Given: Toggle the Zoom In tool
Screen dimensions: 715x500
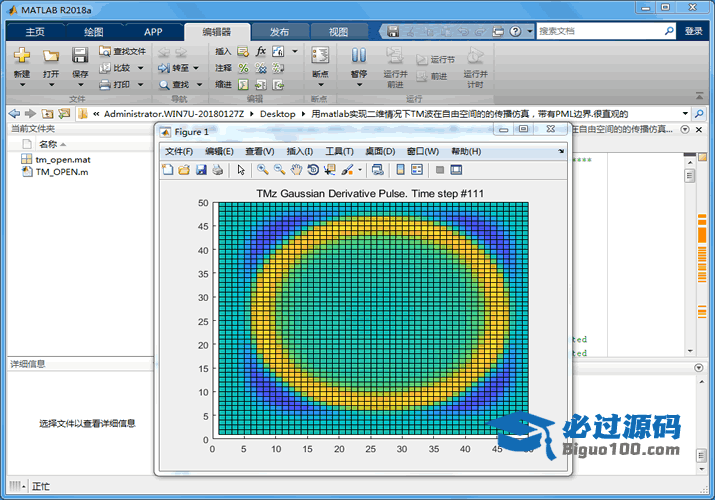Looking at the screenshot, I should [263, 170].
